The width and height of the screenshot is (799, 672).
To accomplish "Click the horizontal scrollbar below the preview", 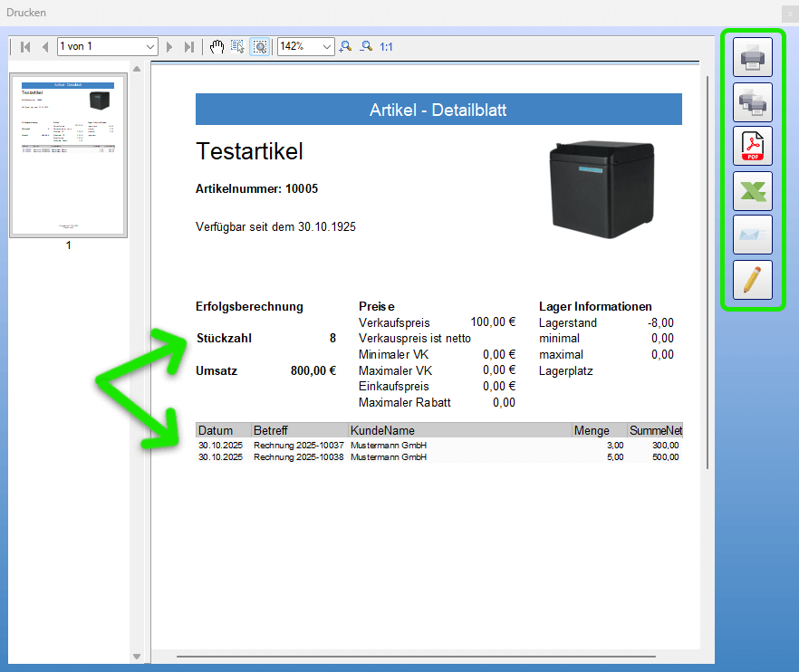I will tap(416, 656).
